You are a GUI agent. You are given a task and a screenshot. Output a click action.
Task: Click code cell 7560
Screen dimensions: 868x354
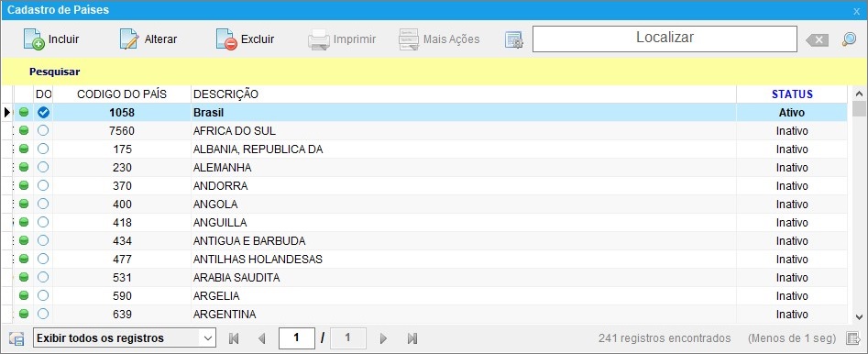(122, 131)
